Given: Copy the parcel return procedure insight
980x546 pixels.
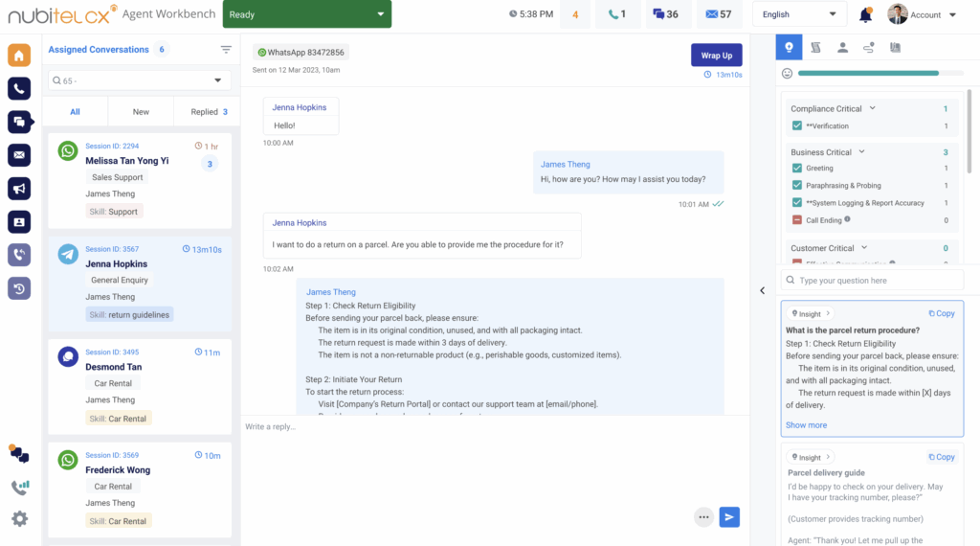Looking at the screenshot, I should (x=942, y=313).
